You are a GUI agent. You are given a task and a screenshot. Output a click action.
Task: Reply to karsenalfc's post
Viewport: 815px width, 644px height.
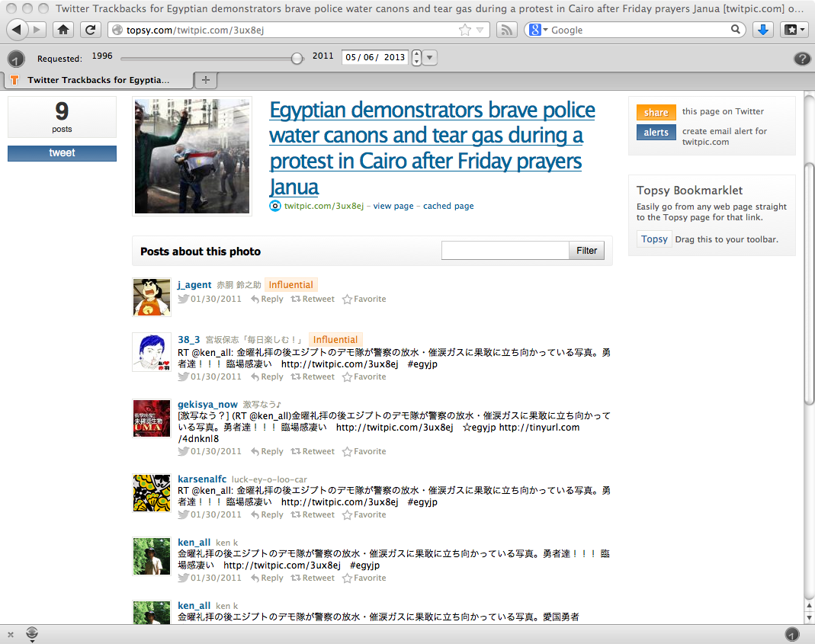click(x=267, y=514)
